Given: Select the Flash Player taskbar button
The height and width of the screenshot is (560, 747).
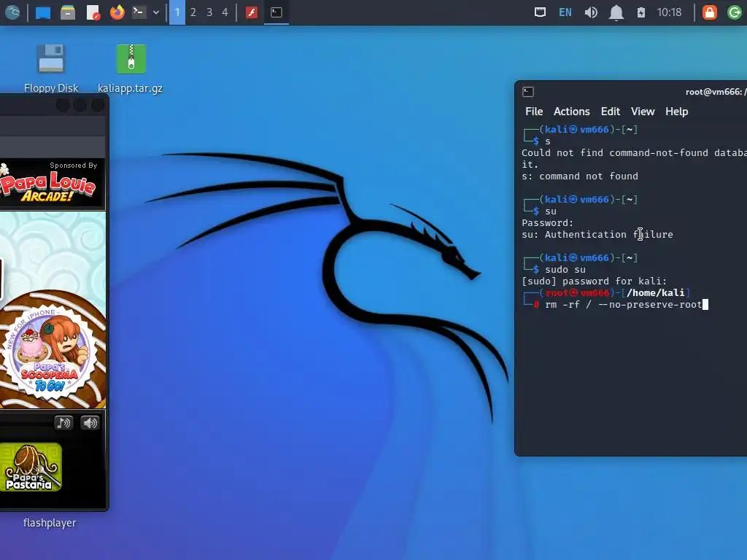Looking at the screenshot, I should click(x=252, y=12).
